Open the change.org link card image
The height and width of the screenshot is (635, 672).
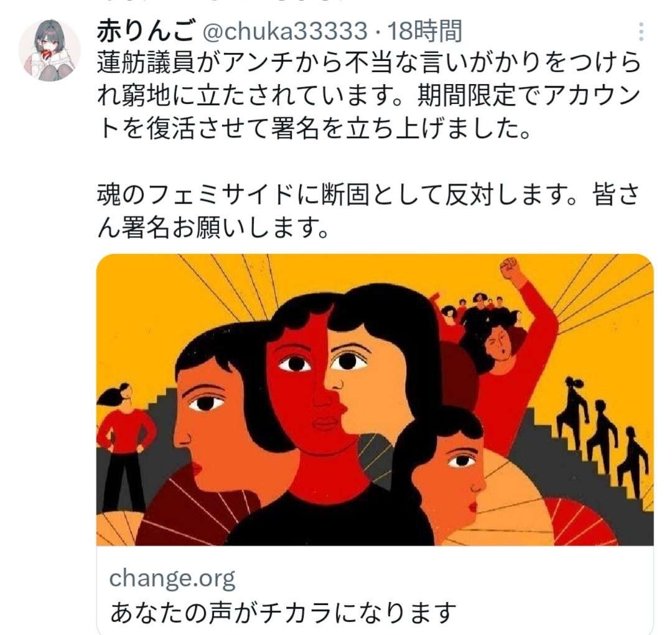(x=375, y=400)
